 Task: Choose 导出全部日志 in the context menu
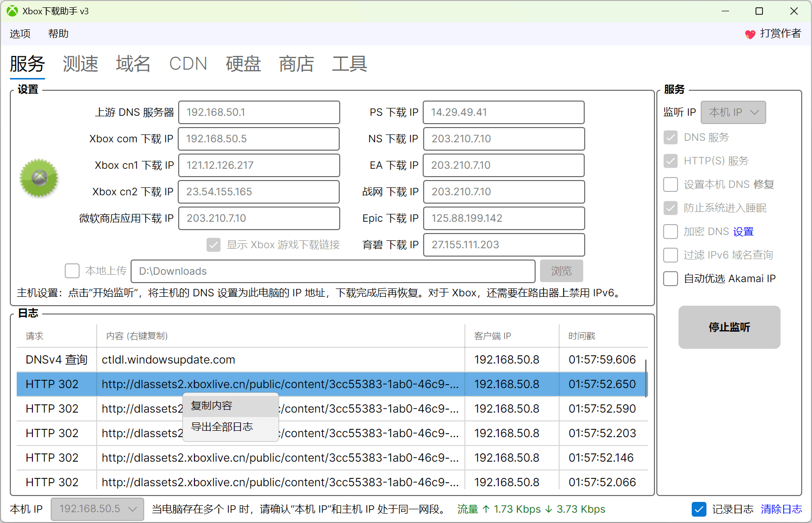(231, 427)
